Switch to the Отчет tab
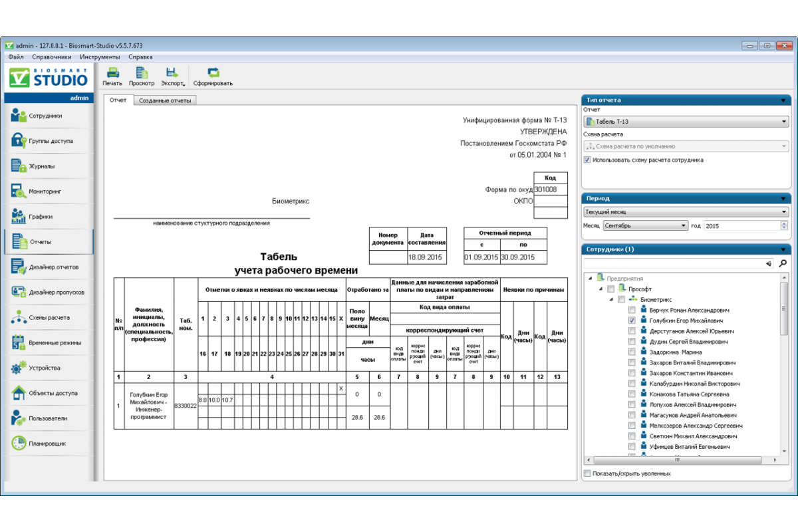The image size is (798, 532). [x=118, y=100]
